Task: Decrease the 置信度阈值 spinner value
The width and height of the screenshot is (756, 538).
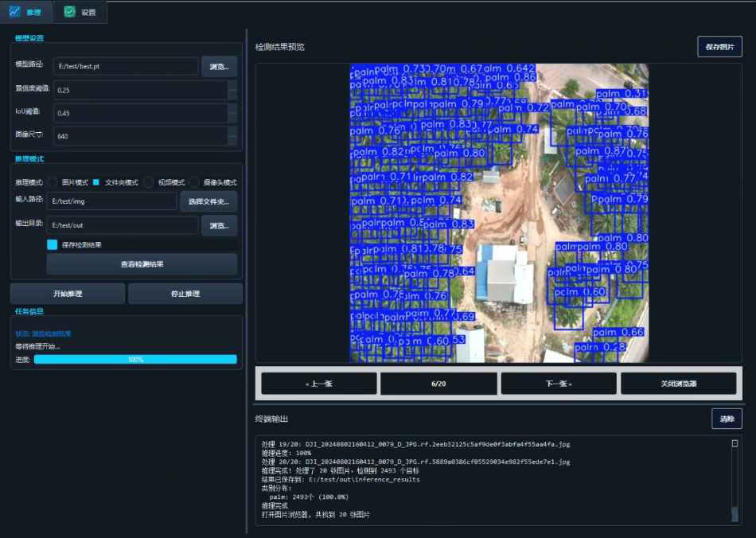Action: point(232,95)
